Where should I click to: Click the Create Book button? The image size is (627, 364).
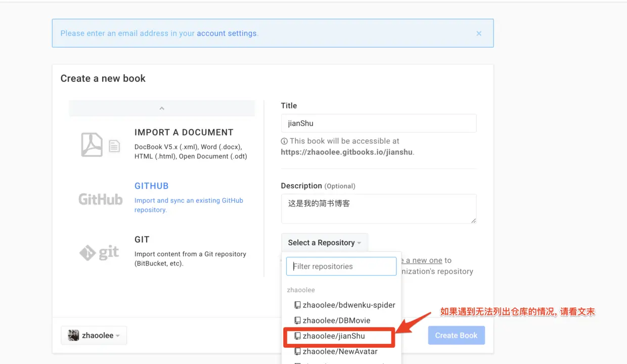point(456,336)
